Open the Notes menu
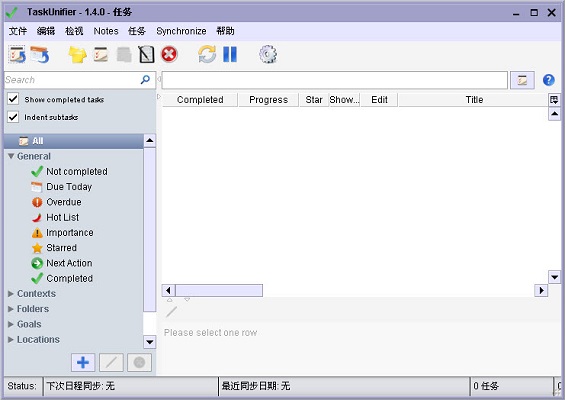This screenshot has height=400, width=565. (106, 31)
